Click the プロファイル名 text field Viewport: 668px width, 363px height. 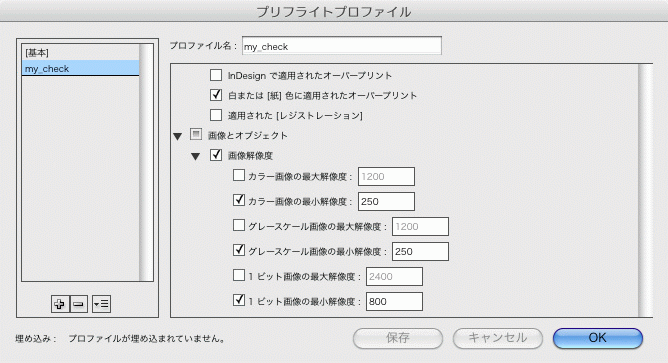pyautogui.click(x=342, y=46)
